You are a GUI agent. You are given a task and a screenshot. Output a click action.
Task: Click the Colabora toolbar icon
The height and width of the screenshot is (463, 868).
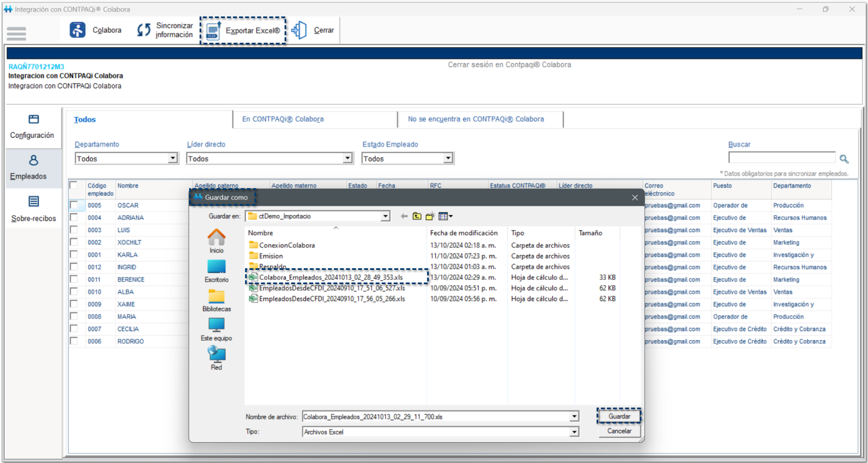[x=77, y=30]
